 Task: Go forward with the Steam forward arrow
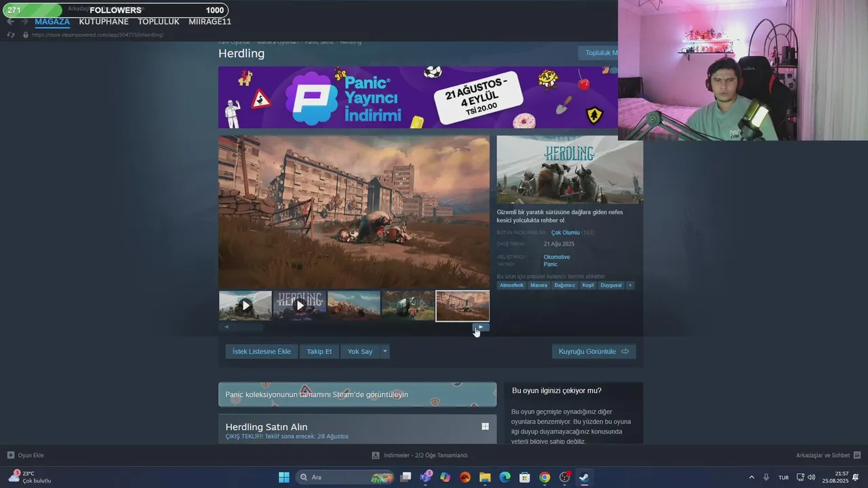pos(24,22)
